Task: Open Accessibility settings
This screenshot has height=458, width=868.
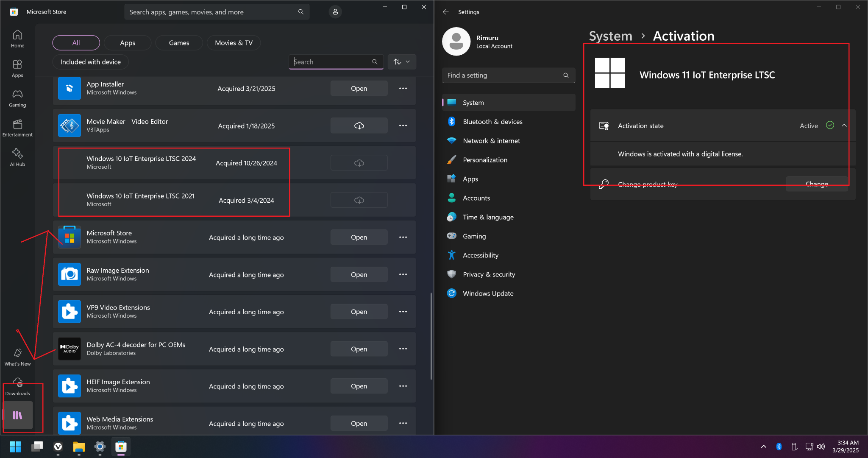Action: tap(509, 255)
